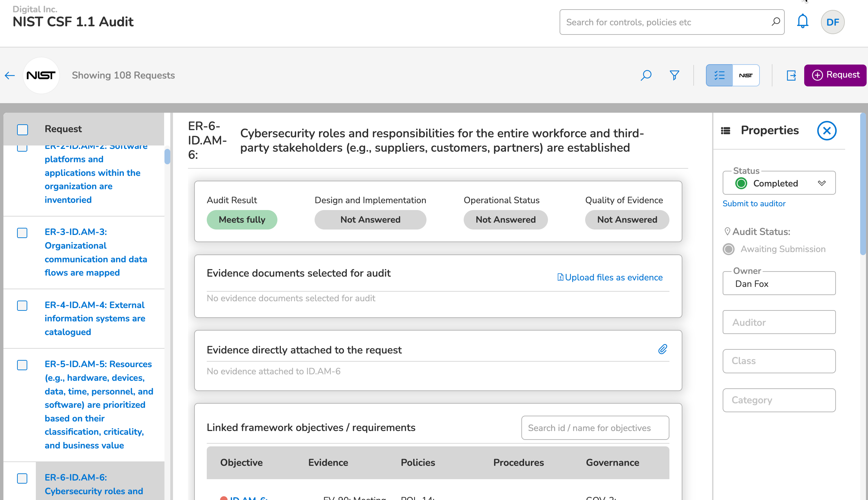Image resolution: width=868 pixels, height=500 pixels.
Task: Click the export icon next to the Request button
Action: 791,75
